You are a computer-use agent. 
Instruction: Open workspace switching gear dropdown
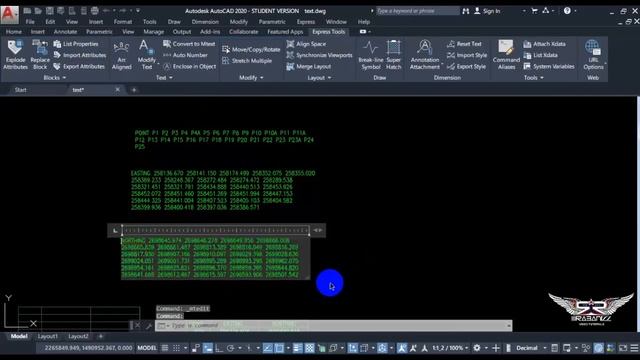480,348
